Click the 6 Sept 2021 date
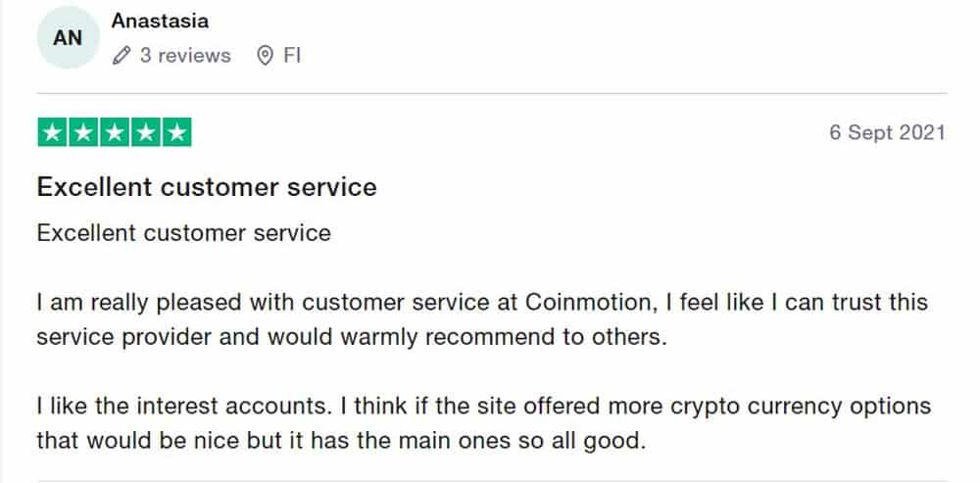Image resolution: width=980 pixels, height=483 pixels. [x=887, y=132]
